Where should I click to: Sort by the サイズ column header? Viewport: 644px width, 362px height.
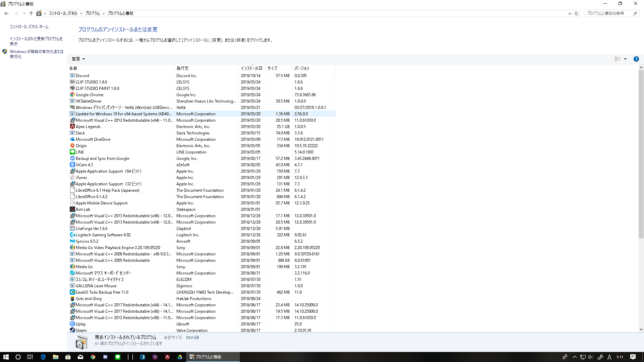click(279, 68)
